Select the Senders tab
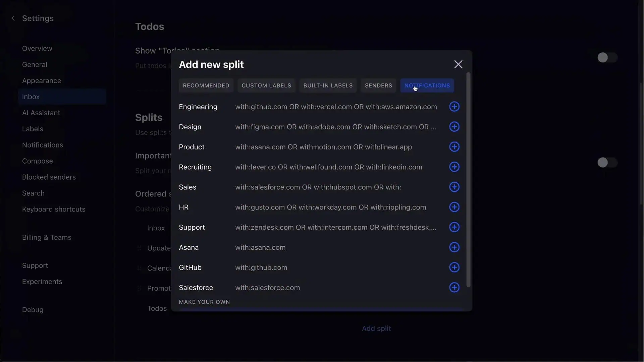The height and width of the screenshot is (362, 644). [x=378, y=85]
